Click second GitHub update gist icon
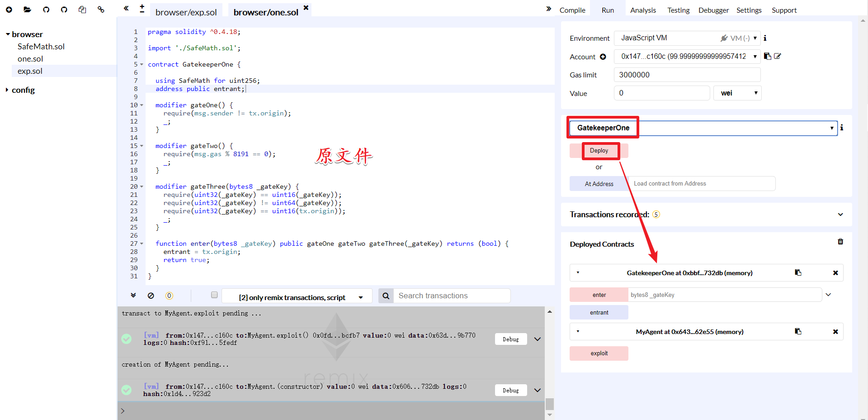This screenshot has height=420, width=868. tap(64, 10)
